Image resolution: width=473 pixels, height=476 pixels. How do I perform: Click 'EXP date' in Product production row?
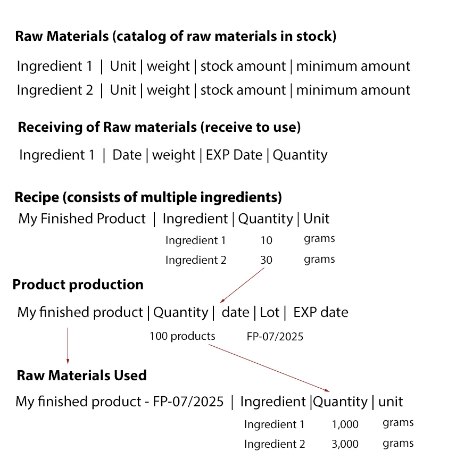coord(321,313)
